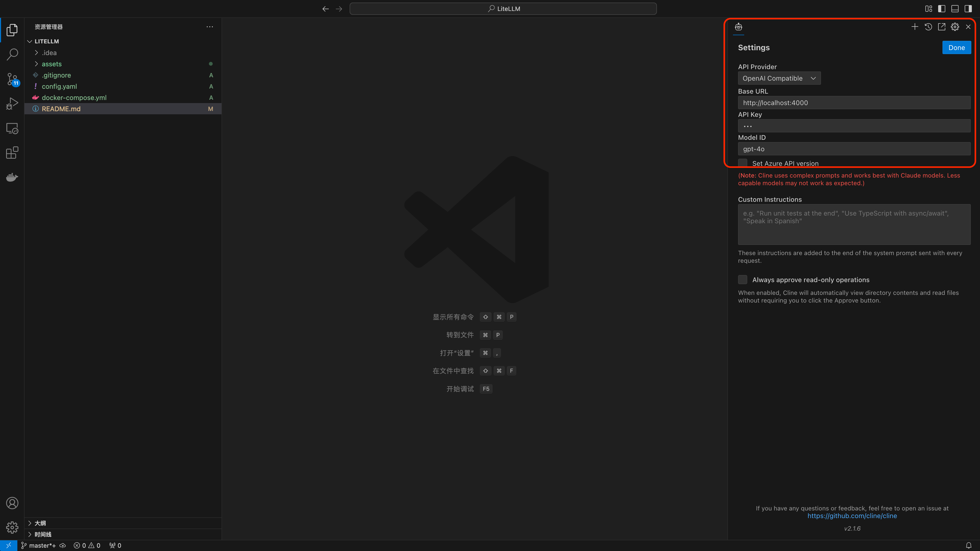Screen dimensions: 980x551
Task: Open the API Provider dropdown
Action: 779,78
